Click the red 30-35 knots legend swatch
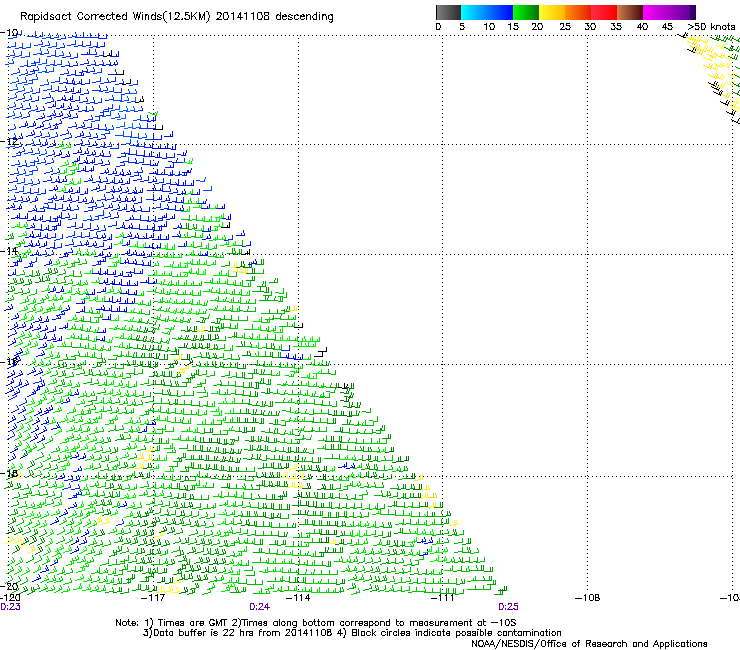740x650 pixels. (604, 12)
